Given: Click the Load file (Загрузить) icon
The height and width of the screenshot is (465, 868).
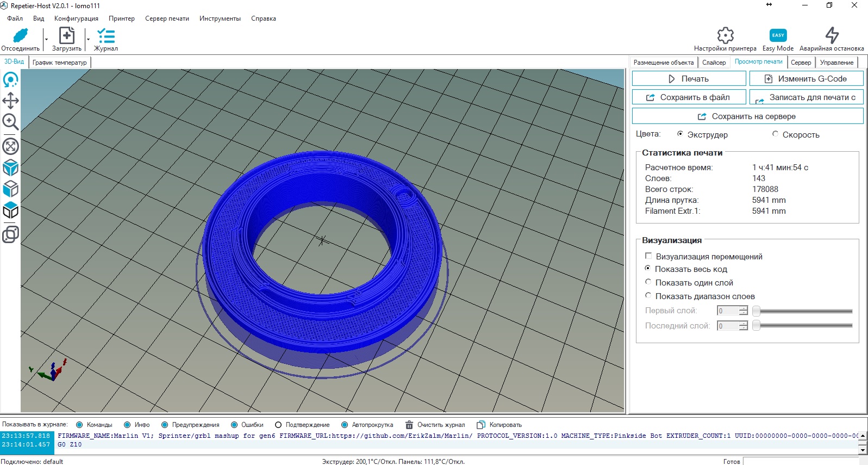Looking at the screenshot, I should pyautogui.click(x=66, y=36).
